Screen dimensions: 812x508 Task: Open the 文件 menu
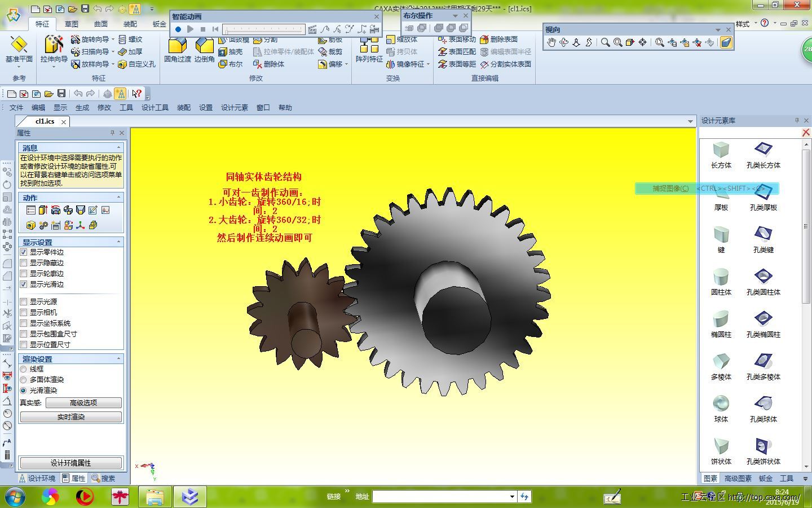point(16,108)
